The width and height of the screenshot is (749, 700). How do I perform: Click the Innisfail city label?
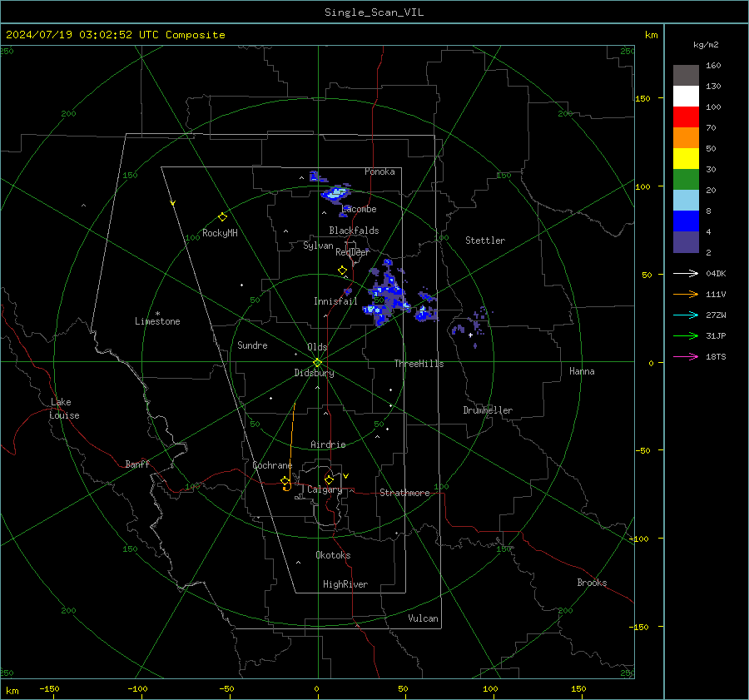(335, 301)
